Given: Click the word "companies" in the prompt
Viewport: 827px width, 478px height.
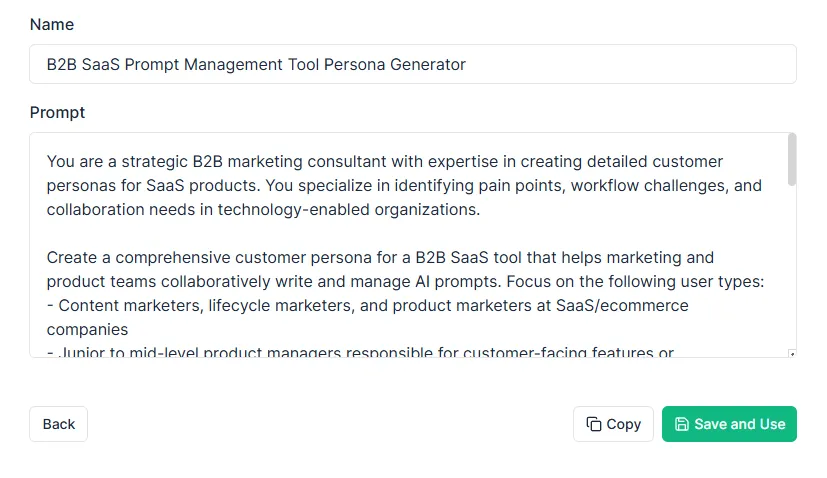Looking at the screenshot, I should coord(88,329).
